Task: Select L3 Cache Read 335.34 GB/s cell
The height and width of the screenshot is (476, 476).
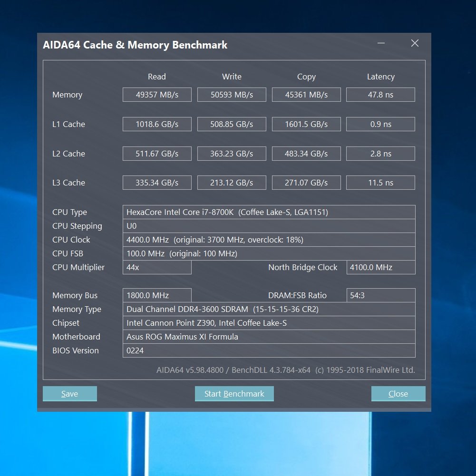Action: 157,183
